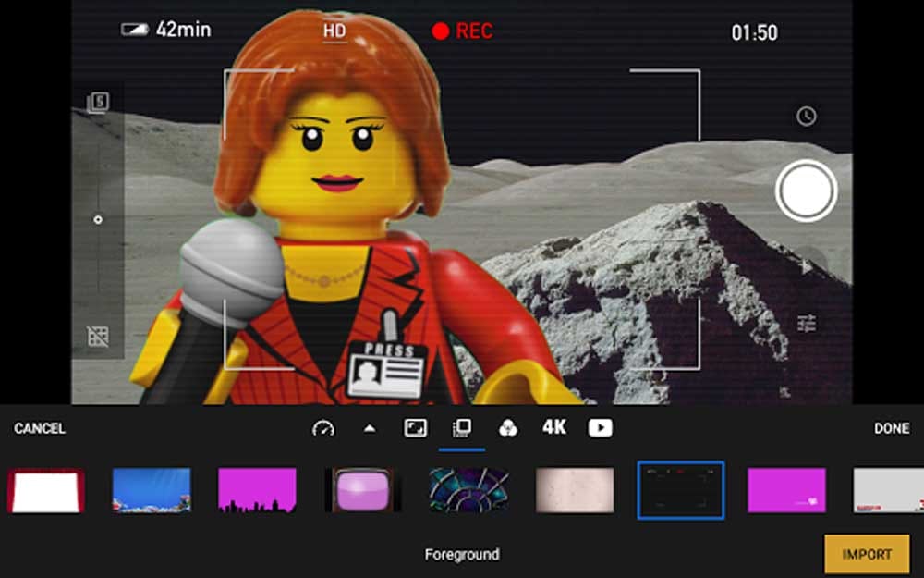Open the Foreground overlay panel icon
The height and width of the screenshot is (578, 924).
coord(460,426)
